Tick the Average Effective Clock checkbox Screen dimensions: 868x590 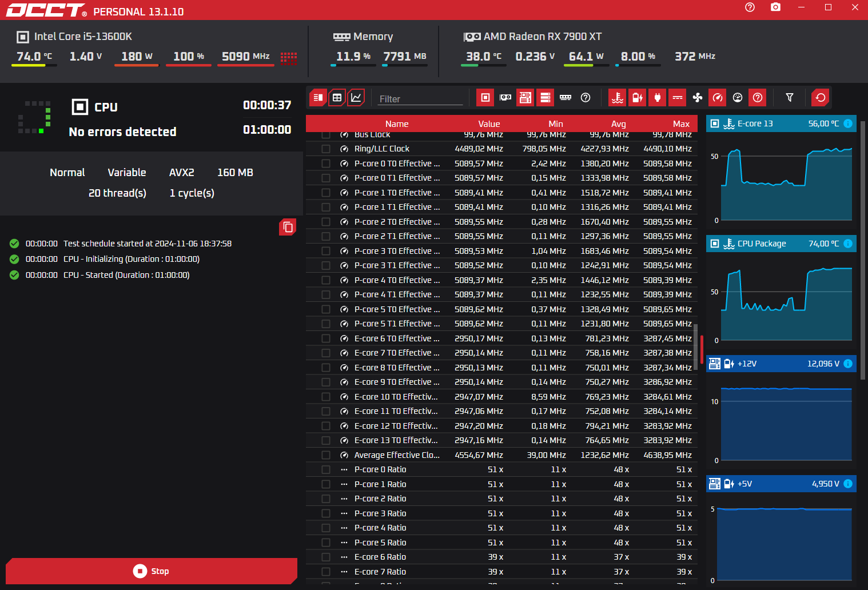click(x=326, y=455)
